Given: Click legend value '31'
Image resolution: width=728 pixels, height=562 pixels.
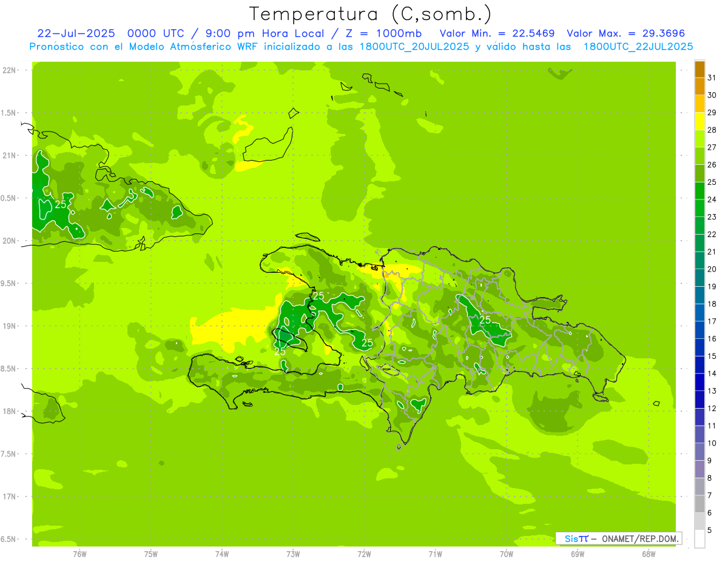Looking at the screenshot, I should [x=712, y=78].
